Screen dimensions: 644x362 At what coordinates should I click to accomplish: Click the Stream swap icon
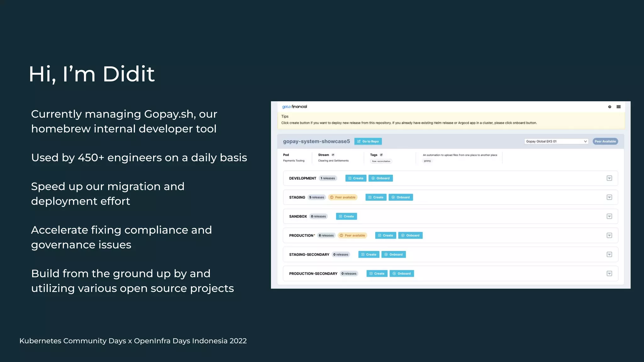coord(333,155)
